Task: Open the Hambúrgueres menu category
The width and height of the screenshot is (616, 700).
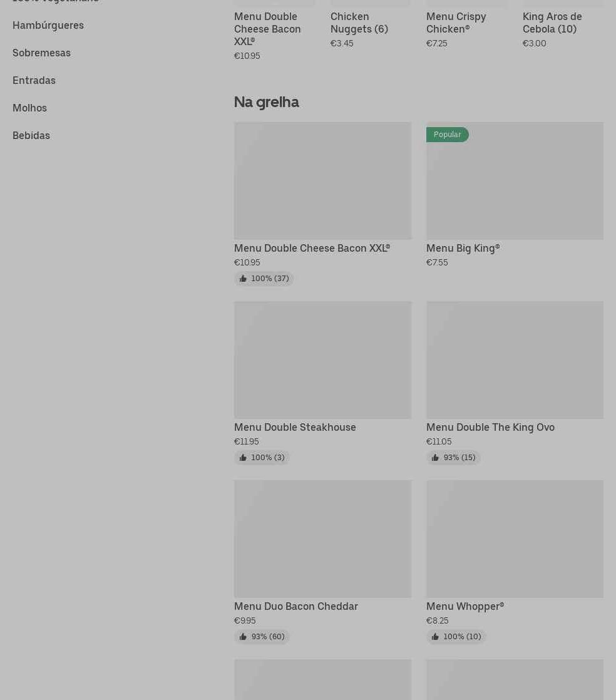Action: click(48, 26)
